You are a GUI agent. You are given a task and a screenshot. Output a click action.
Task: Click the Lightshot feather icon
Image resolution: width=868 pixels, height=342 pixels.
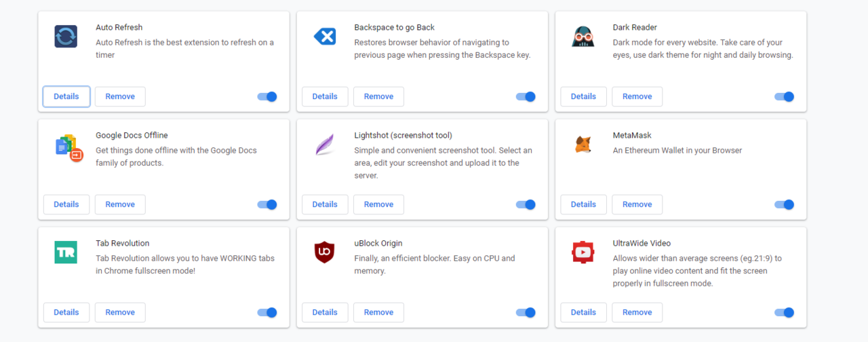325,144
